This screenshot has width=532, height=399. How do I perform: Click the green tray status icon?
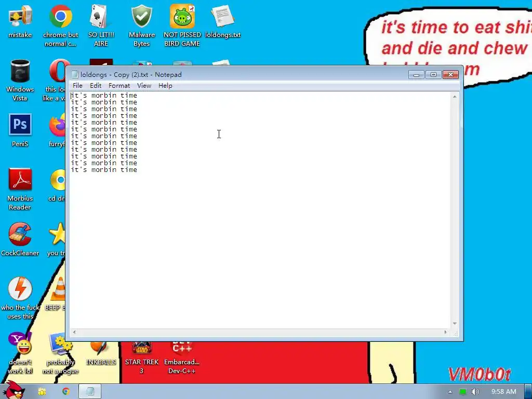[462, 392]
